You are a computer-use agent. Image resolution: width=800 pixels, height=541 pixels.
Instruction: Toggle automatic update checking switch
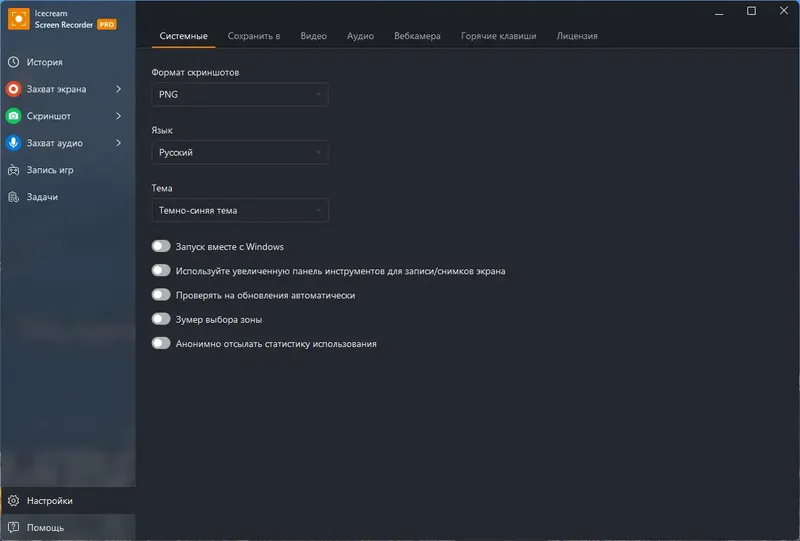coord(161,295)
